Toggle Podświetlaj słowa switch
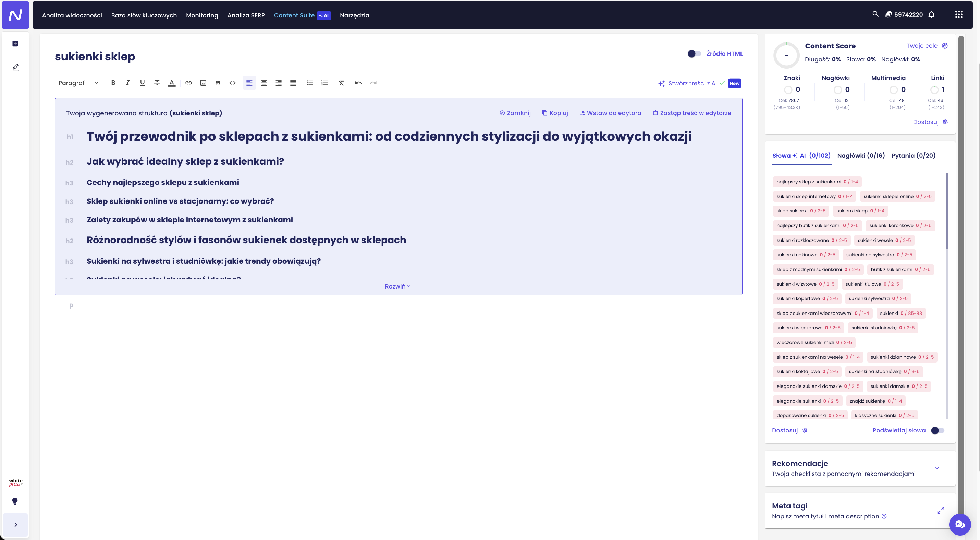This screenshot has height=540, width=980. [x=938, y=430]
